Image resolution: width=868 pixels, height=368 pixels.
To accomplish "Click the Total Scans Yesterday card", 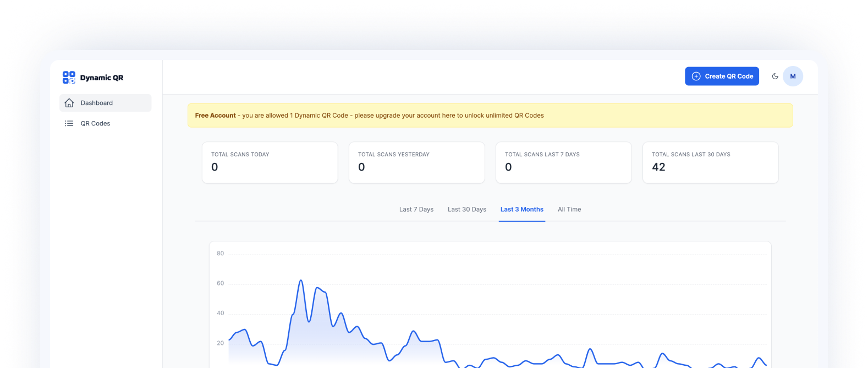I will pyautogui.click(x=416, y=163).
